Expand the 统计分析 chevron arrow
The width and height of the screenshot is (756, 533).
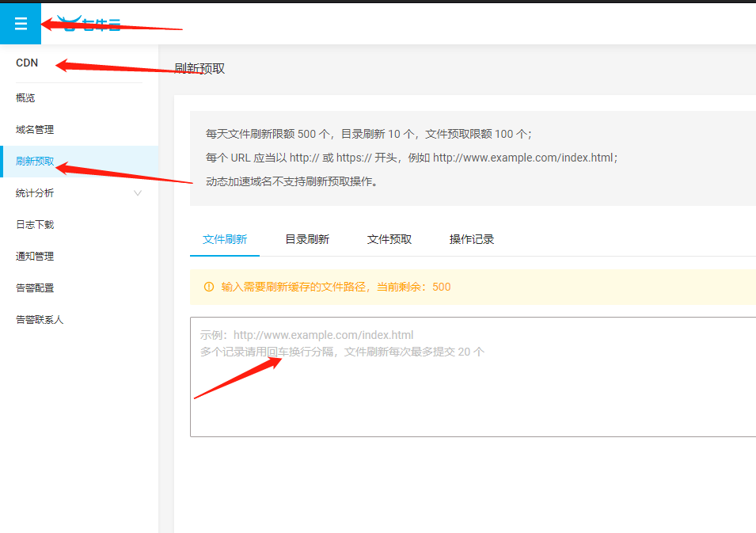click(138, 193)
